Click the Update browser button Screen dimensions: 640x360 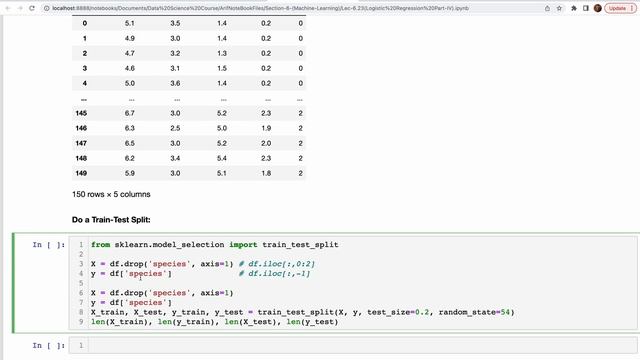point(620,8)
